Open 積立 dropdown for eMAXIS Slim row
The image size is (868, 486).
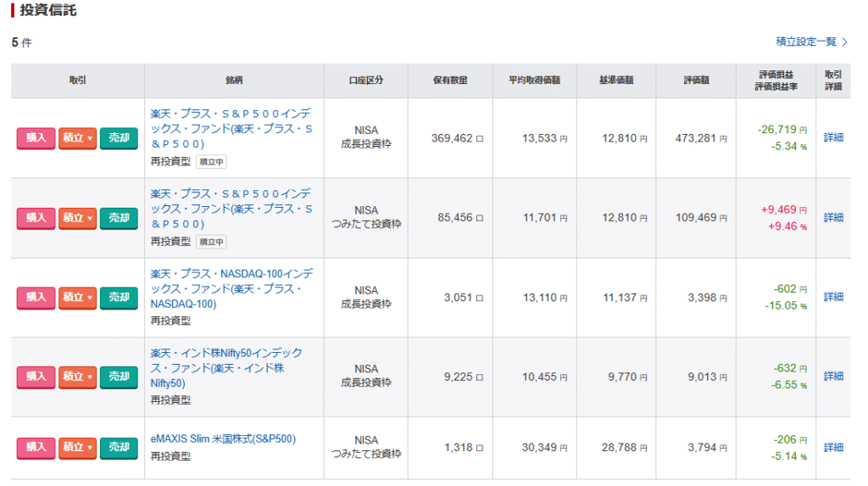coord(77,447)
